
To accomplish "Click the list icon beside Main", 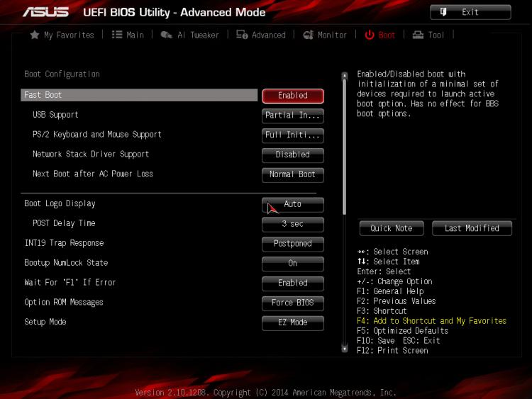I will click(117, 35).
